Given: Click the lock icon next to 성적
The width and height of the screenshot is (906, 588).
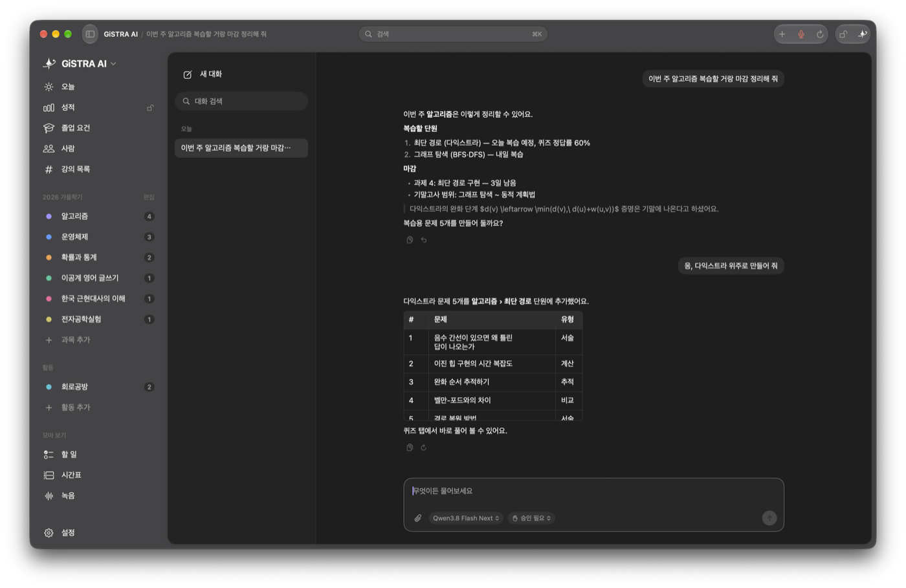Looking at the screenshot, I should click(150, 107).
